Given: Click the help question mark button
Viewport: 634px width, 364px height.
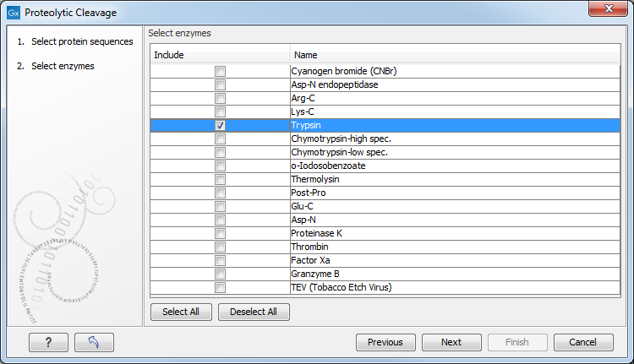Looking at the screenshot, I should click(x=48, y=342).
